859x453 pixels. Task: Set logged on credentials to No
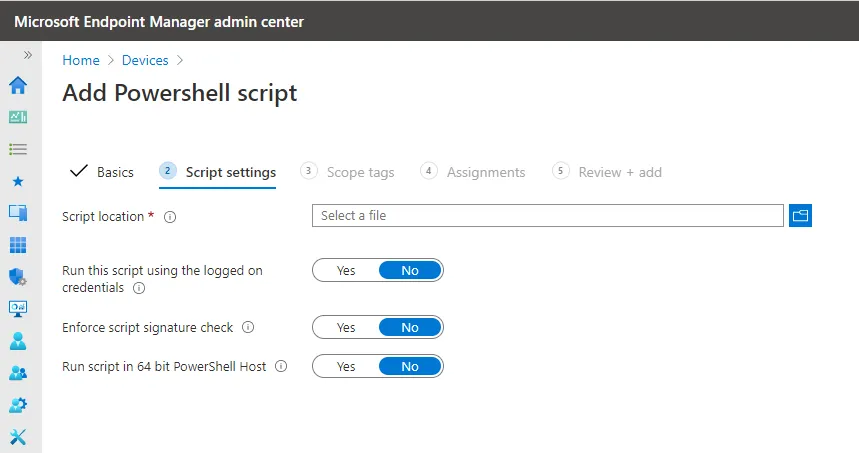point(410,271)
